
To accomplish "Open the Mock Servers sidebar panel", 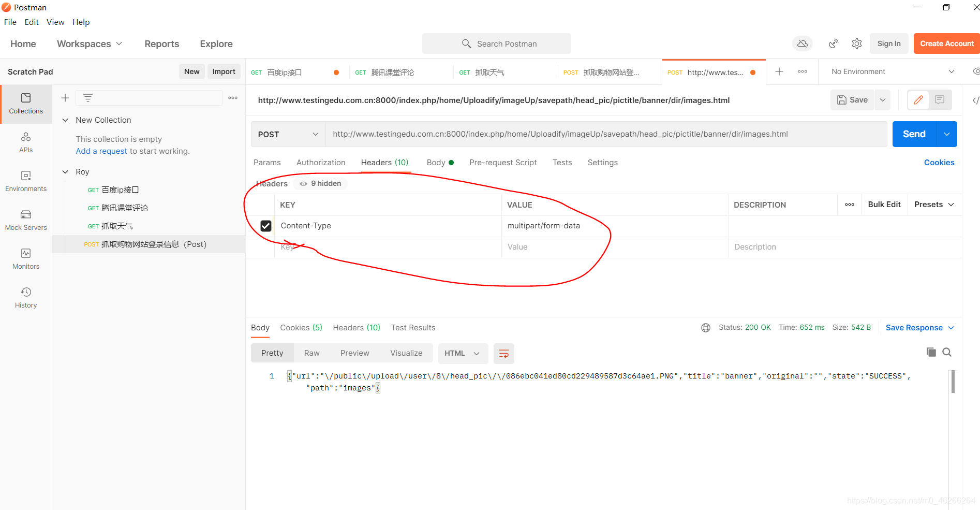I will click(x=26, y=221).
